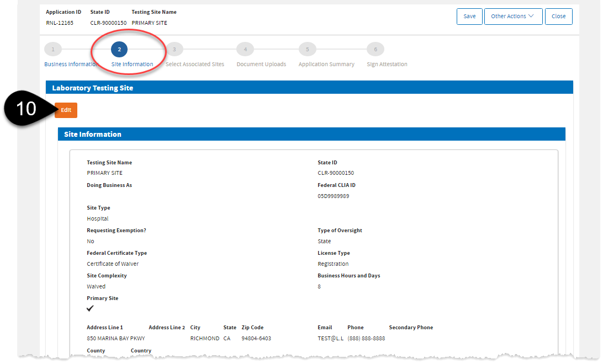
Task: Click step 1 circle icon
Action: tap(53, 50)
